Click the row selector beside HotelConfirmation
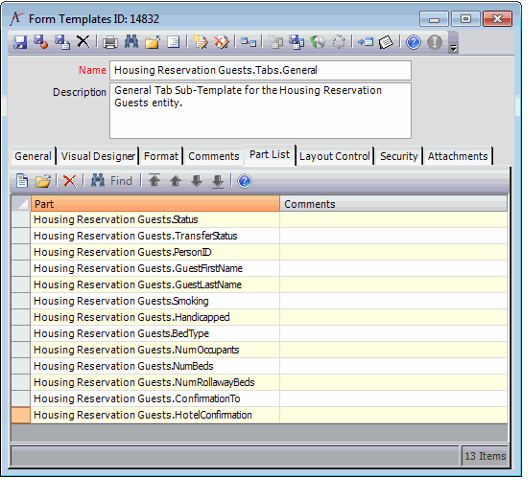 tap(21, 415)
